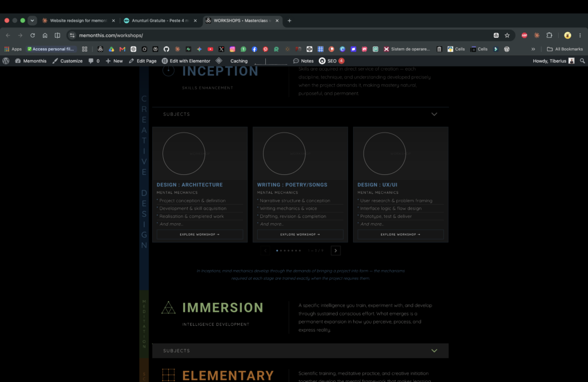This screenshot has width=588, height=382.
Task: Click the tab groups grid icon
Action: pos(84,49)
